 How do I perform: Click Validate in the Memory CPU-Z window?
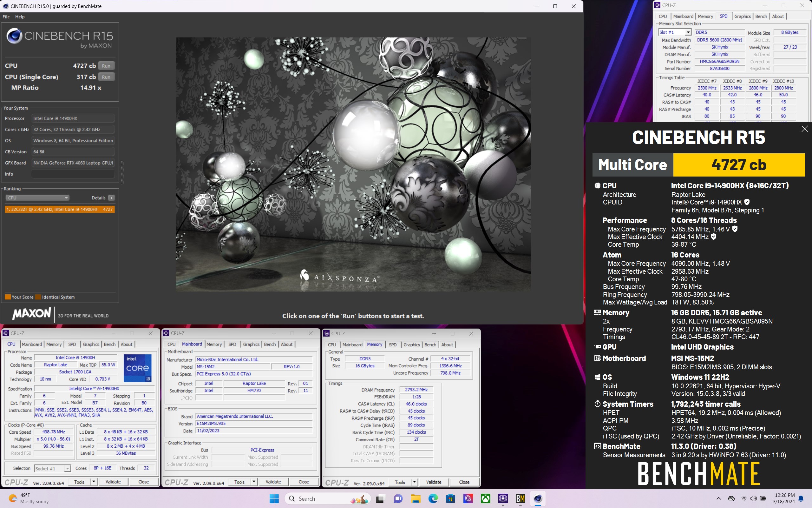pyautogui.click(x=434, y=483)
